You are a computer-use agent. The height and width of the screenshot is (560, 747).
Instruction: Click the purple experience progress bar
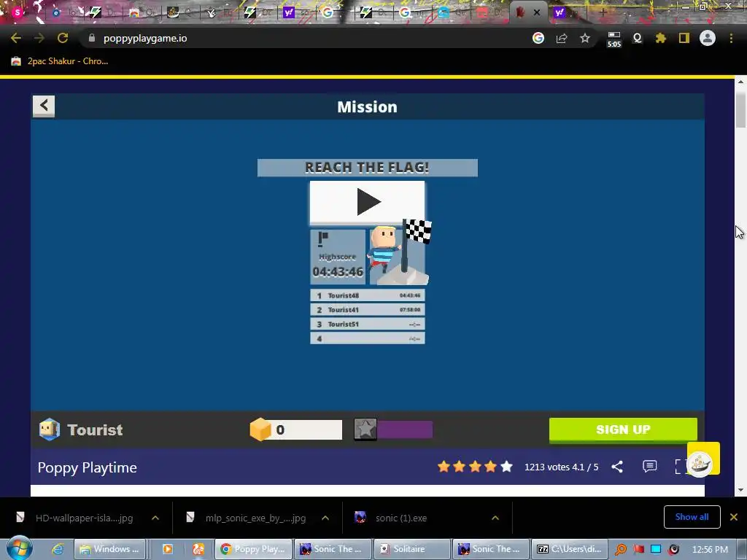pos(405,429)
